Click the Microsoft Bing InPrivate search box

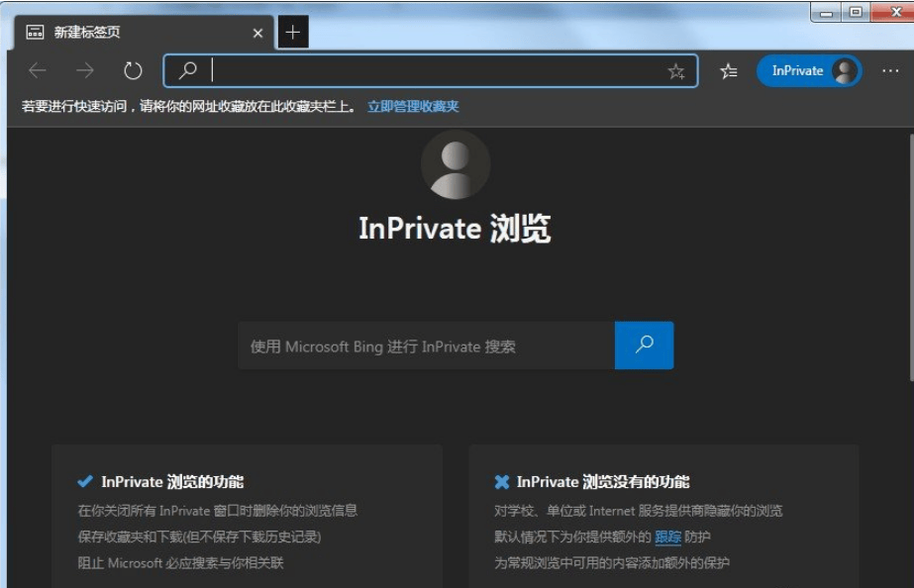pos(426,346)
